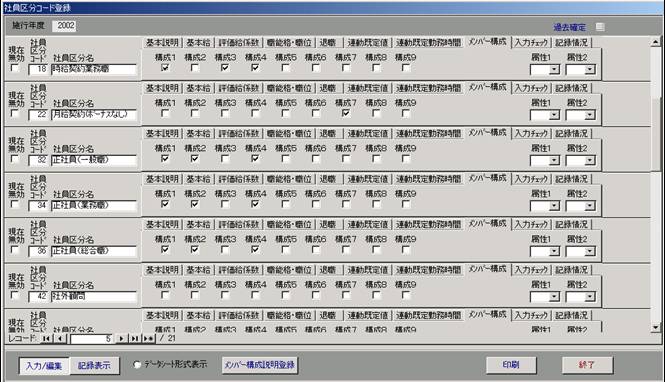Check 構成2 for code 18 row

[x=195, y=68]
